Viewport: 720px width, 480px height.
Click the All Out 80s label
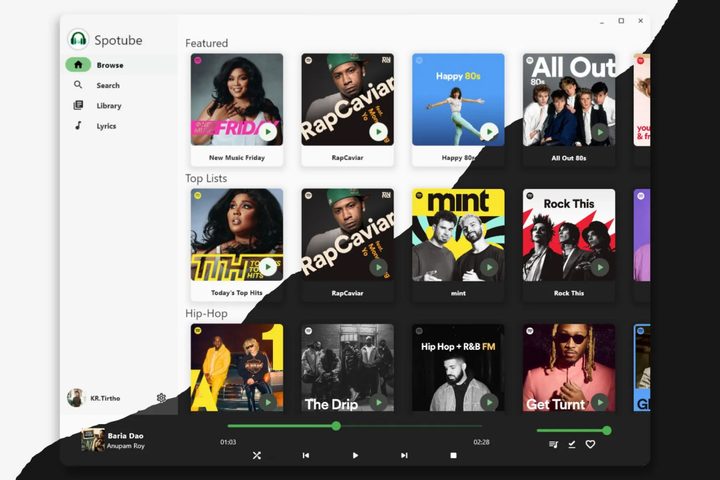[569, 158]
